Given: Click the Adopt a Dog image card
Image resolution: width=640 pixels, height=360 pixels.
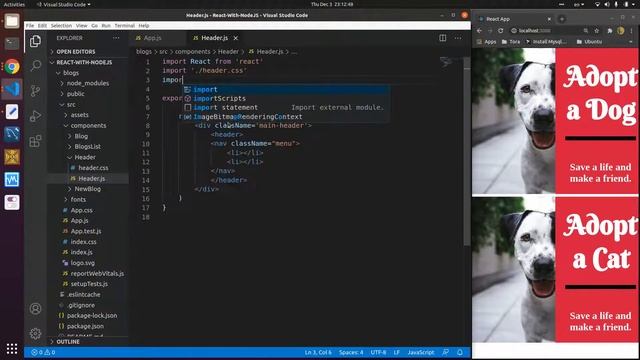Looking at the screenshot, I should 555,121.
